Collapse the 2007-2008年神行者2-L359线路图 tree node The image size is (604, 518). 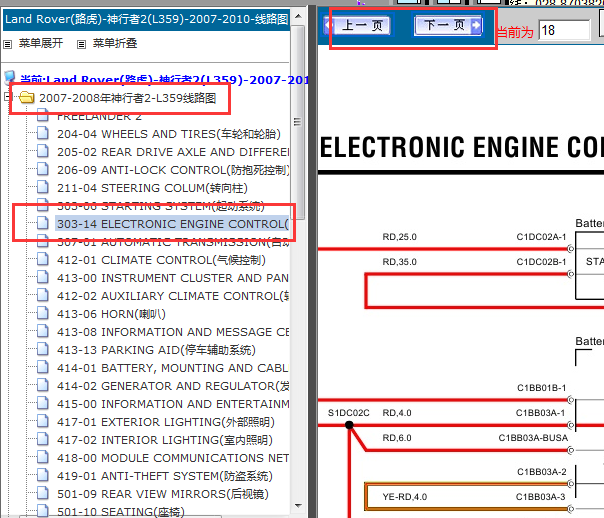tap(6, 96)
